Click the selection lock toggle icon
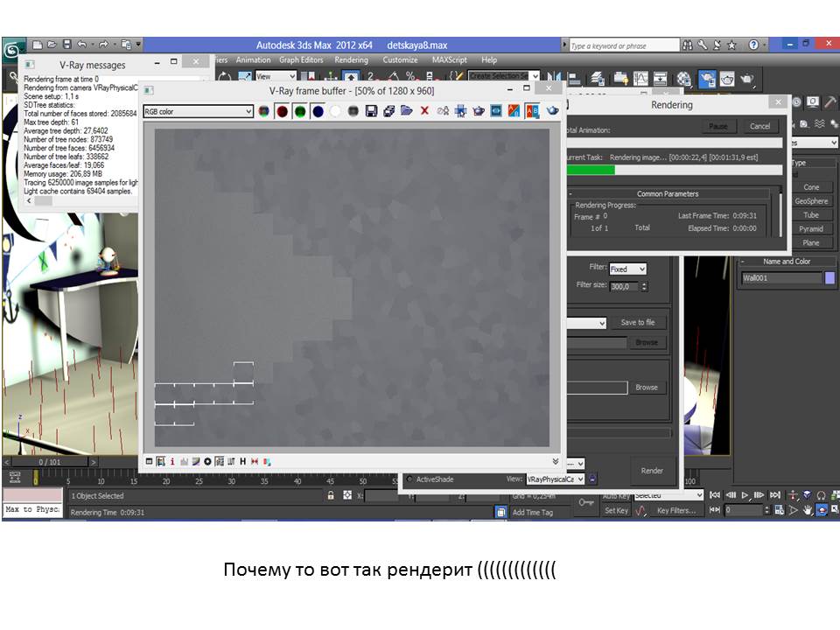Image resolution: width=840 pixels, height=630 pixels. 331,495
